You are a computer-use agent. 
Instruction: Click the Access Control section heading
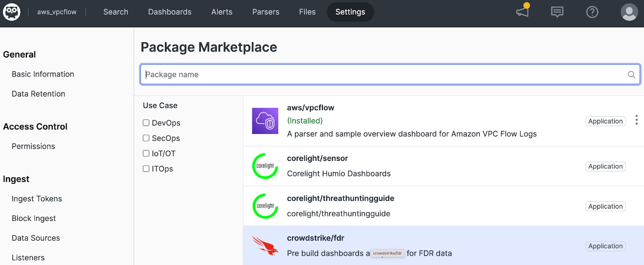click(35, 127)
